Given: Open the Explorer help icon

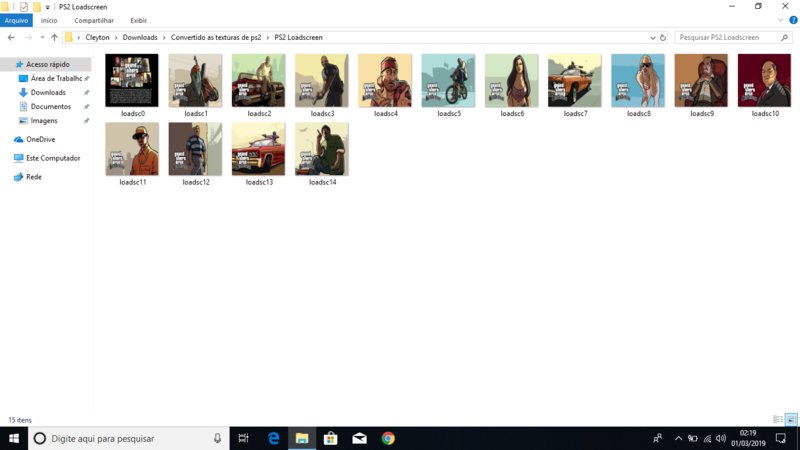Looking at the screenshot, I should coord(793,20).
